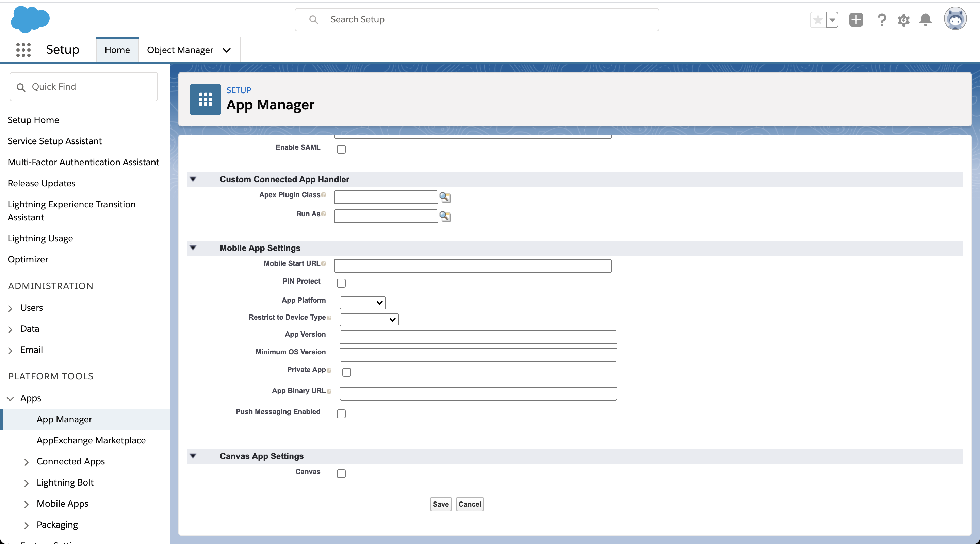Image resolution: width=980 pixels, height=544 pixels.
Task: Click the Private App help icon
Action: (x=329, y=370)
